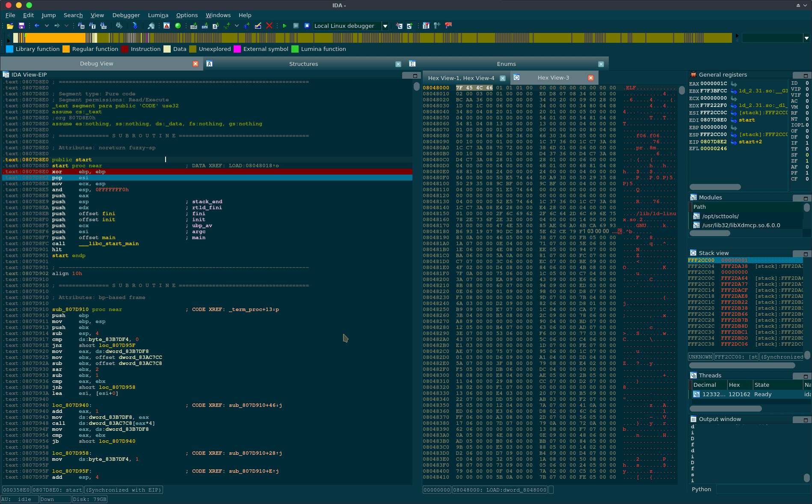Click the External symbol magenta swatch

237,49
